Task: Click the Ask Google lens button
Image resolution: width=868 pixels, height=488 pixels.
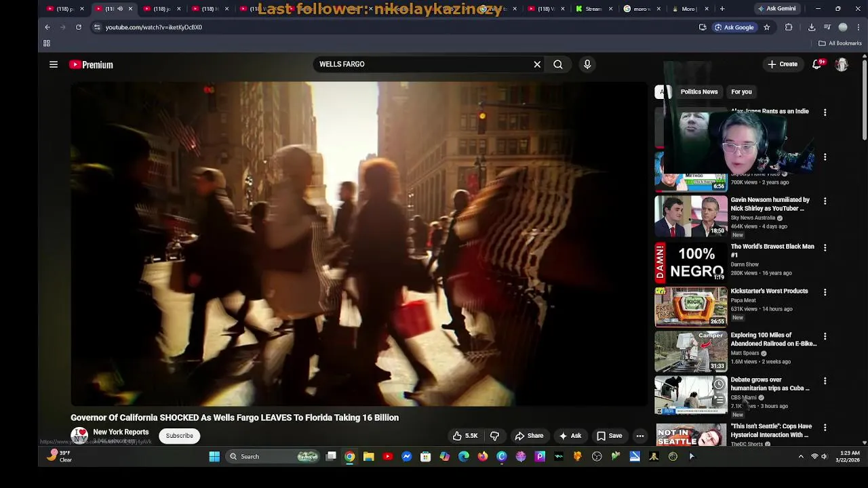Action: coord(734,27)
